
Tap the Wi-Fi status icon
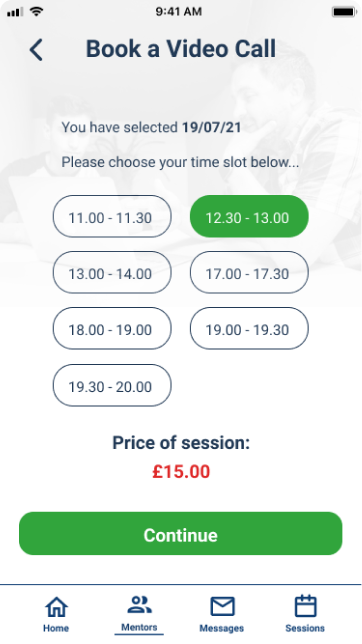point(37,12)
